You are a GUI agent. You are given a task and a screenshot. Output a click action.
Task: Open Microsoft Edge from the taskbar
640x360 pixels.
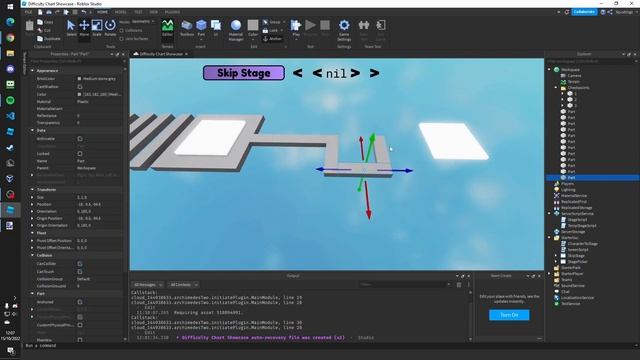coord(10,22)
